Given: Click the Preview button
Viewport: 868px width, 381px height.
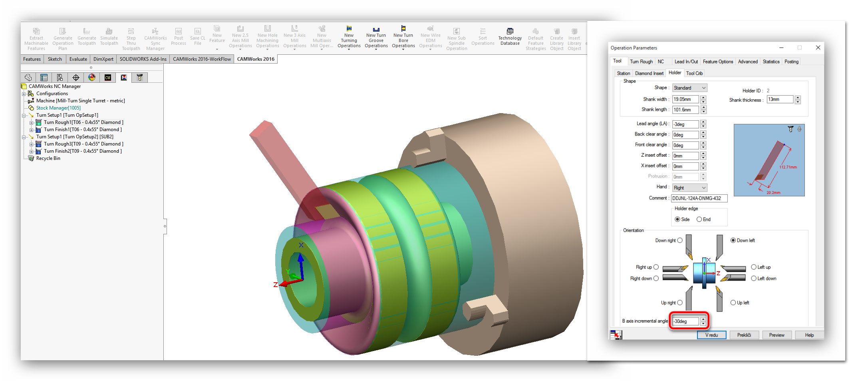Looking at the screenshot, I should point(777,335).
